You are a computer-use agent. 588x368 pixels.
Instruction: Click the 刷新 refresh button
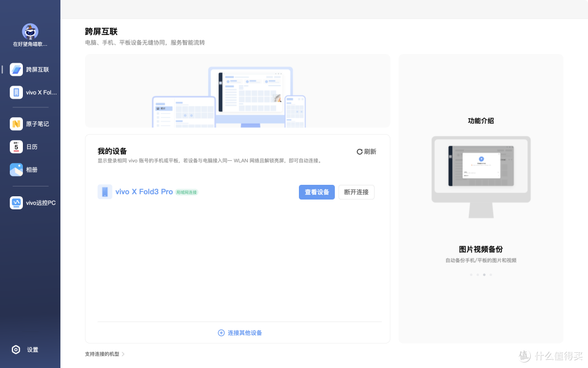(366, 152)
